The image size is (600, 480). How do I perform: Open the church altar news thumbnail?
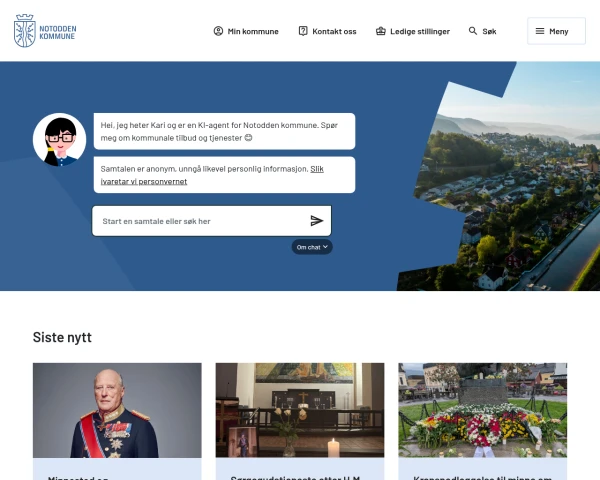[300, 410]
